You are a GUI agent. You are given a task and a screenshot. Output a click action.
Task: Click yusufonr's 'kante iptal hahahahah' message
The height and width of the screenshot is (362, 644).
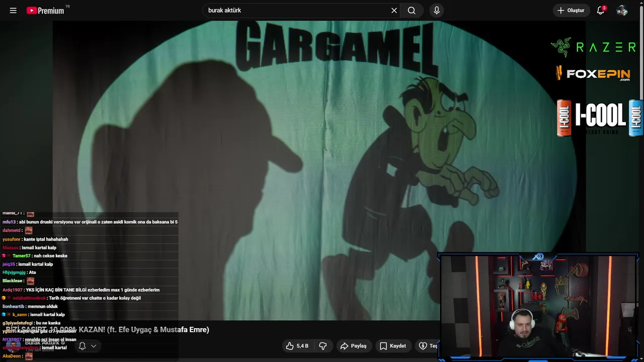(x=35, y=239)
